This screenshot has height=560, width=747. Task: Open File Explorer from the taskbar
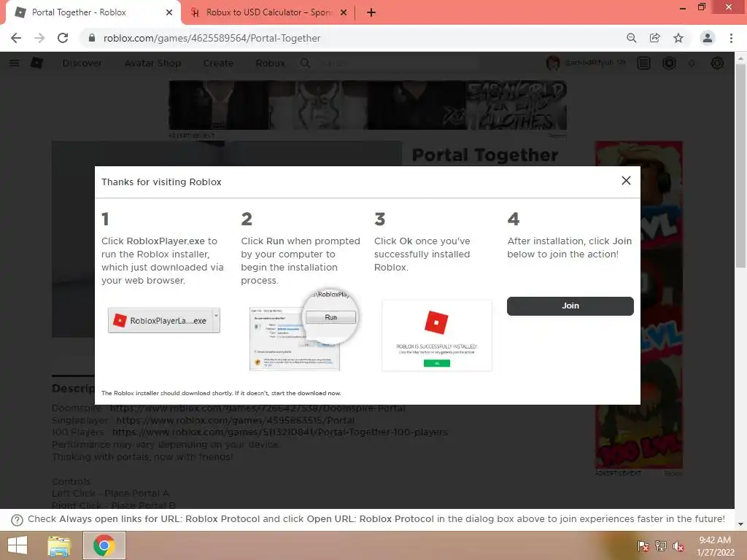59,545
